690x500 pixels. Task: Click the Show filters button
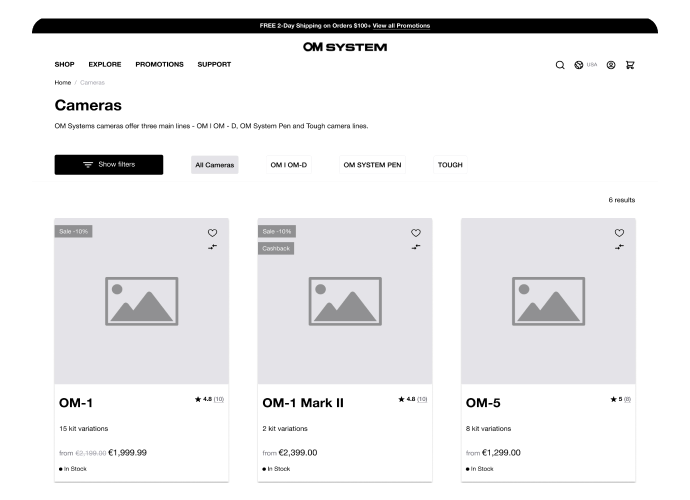coord(109,165)
